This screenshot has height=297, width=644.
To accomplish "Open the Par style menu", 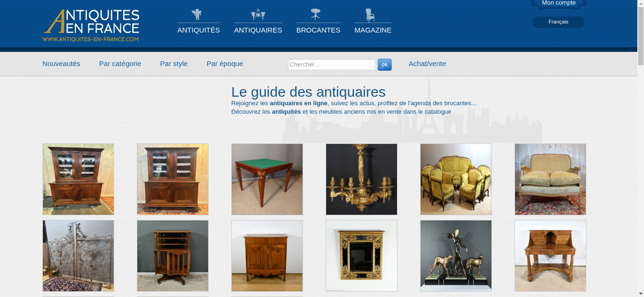I will pos(174,64).
